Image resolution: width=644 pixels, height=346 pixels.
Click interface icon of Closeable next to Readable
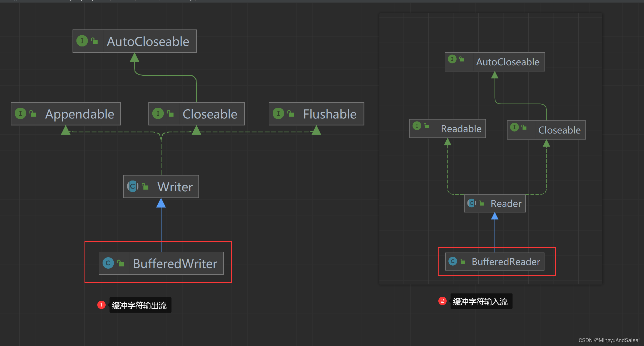coord(514,127)
